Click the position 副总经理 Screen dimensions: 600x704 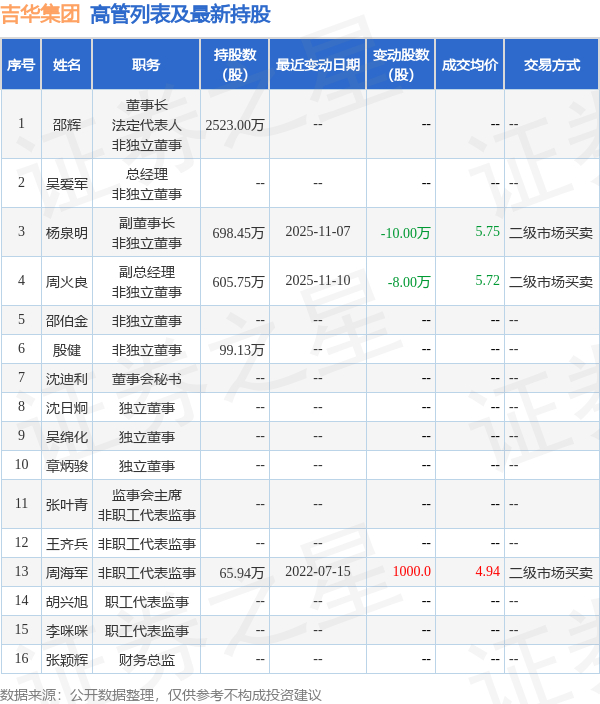coord(146,272)
